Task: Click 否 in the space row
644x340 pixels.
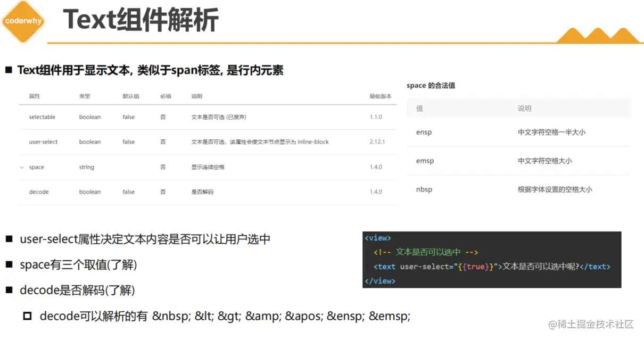Action: 163,167
